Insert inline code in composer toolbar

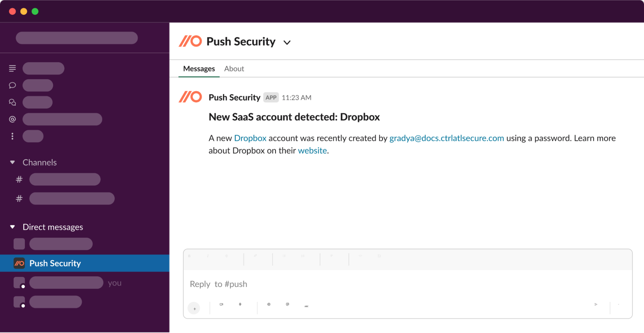click(x=360, y=256)
